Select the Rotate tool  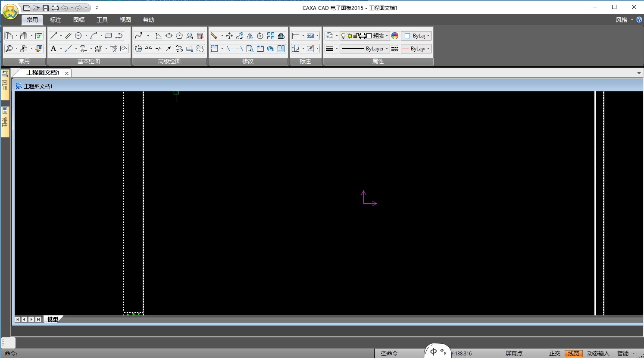[260, 36]
